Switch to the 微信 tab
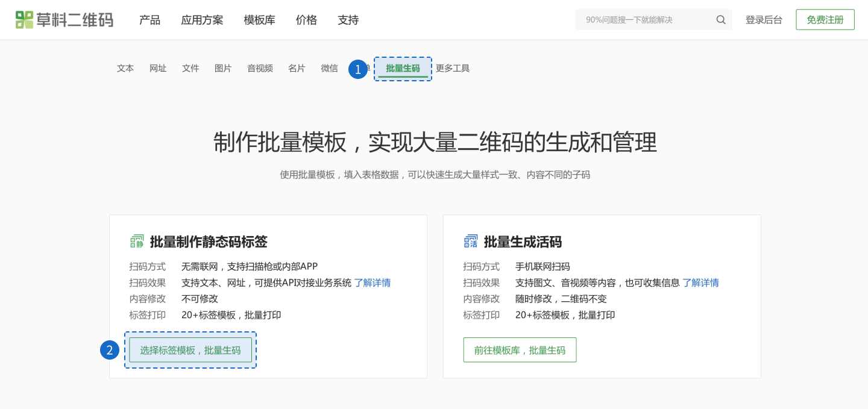Image resolution: width=868 pixels, height=409 pixels. pyautogui.click(x=329, y=69)
